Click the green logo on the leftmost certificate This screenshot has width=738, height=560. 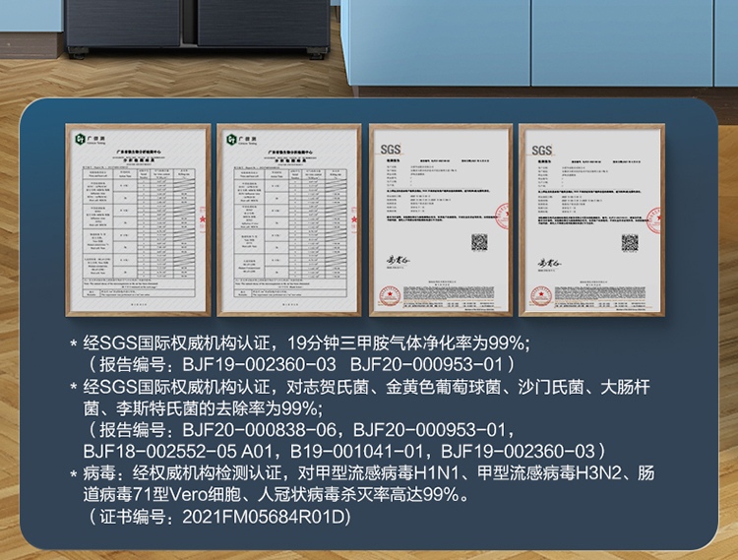click(85, 142)
